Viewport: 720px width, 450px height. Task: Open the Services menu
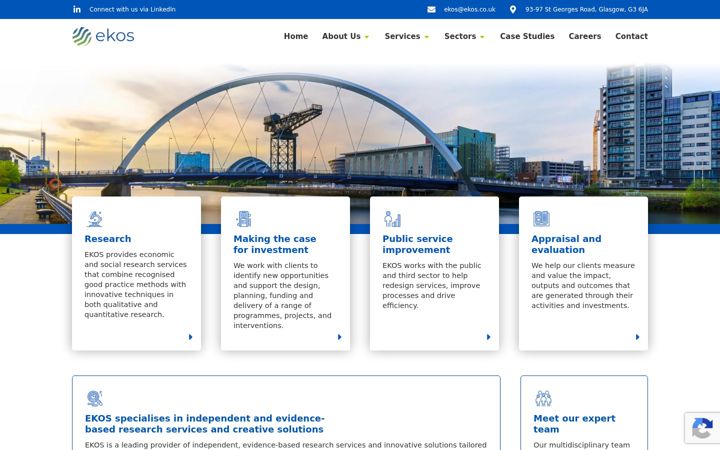402,36
